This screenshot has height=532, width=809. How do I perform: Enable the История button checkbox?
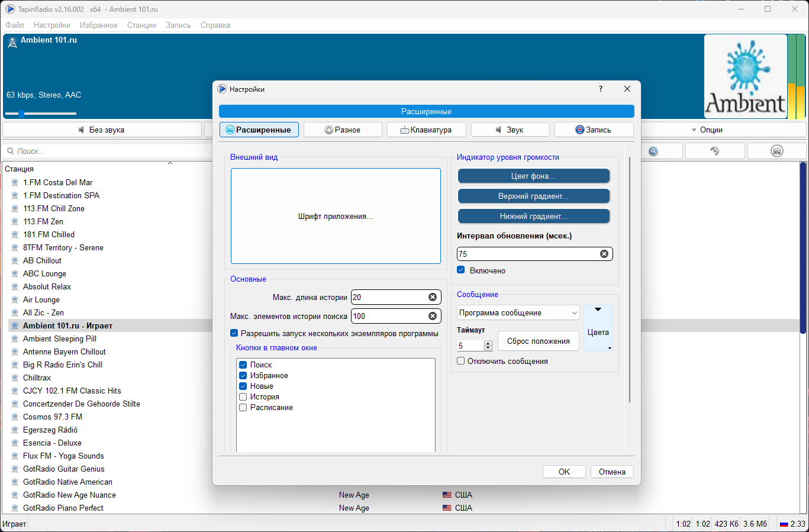(x=243, y=396)
